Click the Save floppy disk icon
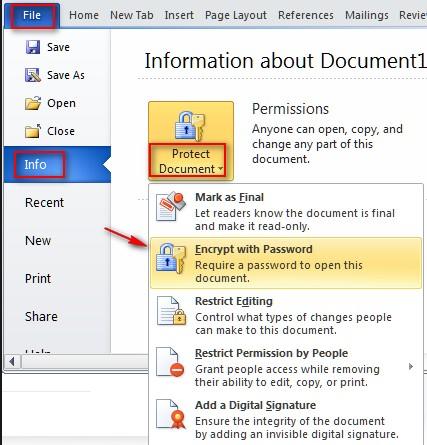The image size is (427, 445). (x=33, y=47)
